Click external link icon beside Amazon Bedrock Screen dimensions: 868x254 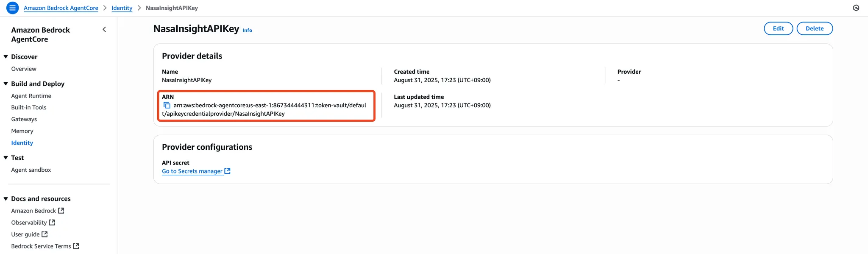coord(61,211)
